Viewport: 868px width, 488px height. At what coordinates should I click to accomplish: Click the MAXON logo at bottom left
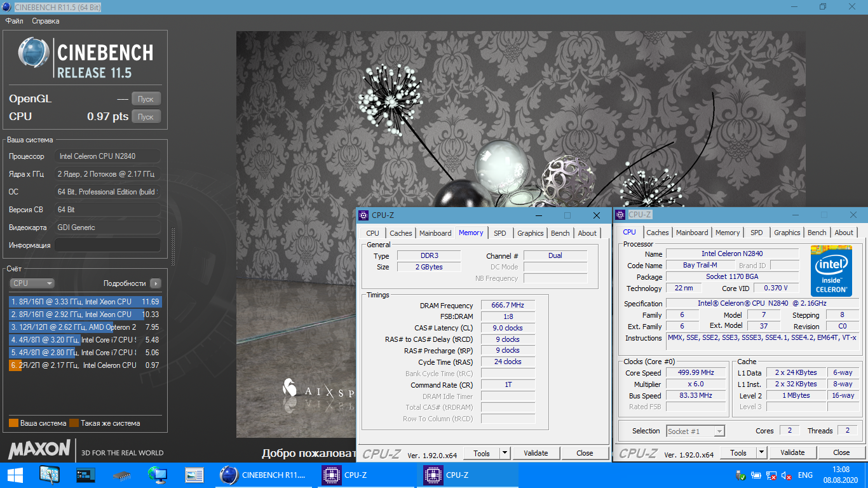pyautogui.click(x=39, y=449)
